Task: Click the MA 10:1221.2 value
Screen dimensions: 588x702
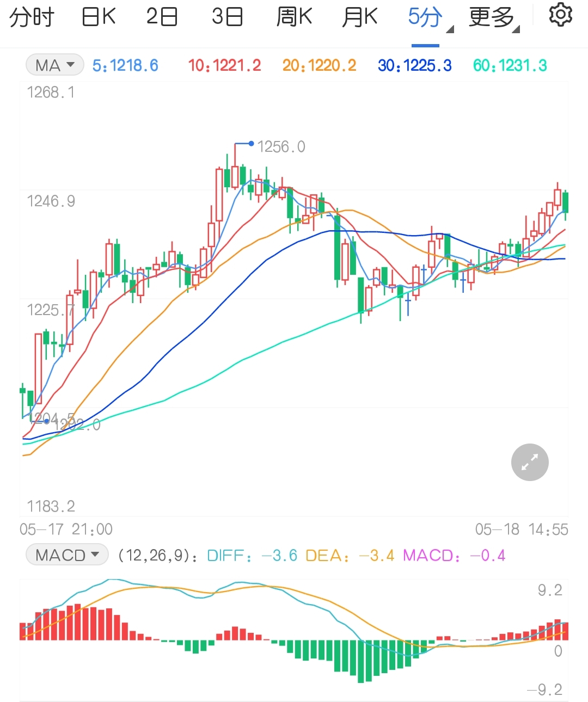Action: pos(224,66)
